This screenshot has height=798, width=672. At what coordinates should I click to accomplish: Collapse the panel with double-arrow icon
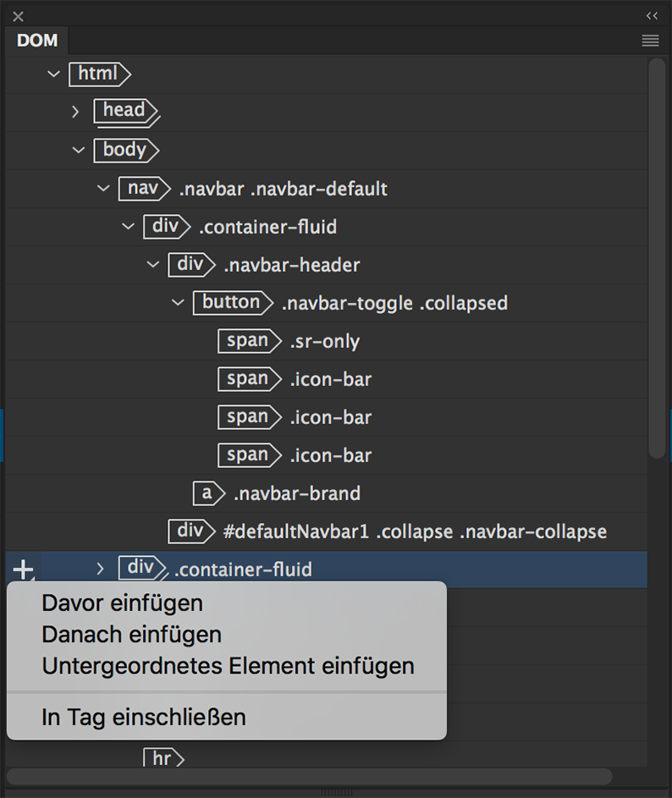[x=652, y=15]
